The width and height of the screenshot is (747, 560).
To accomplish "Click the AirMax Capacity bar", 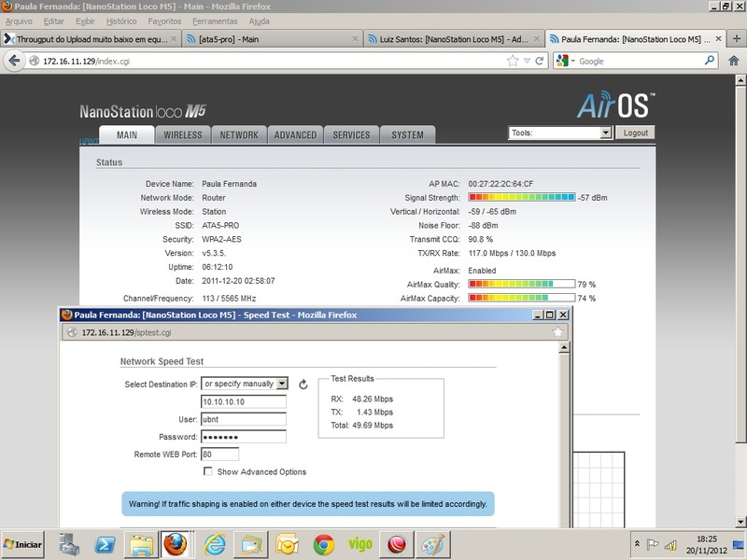I will pyautogui.click(x=522, y=298).
